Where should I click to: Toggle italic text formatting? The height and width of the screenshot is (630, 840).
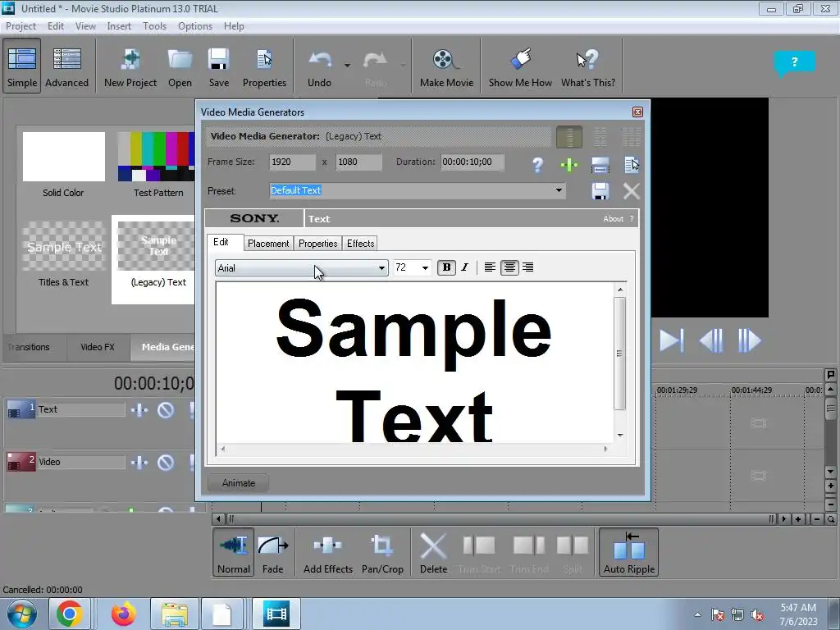coord(465,267)
